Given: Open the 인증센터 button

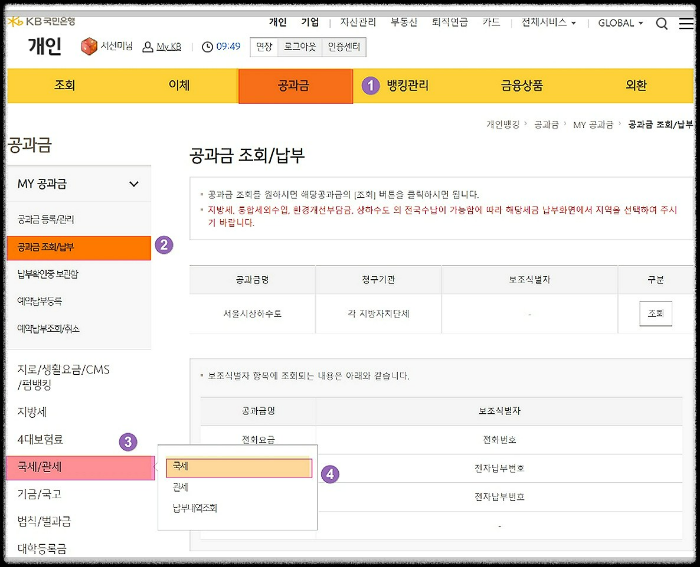Looking at the screenshot, I should [x=344, y=47].
